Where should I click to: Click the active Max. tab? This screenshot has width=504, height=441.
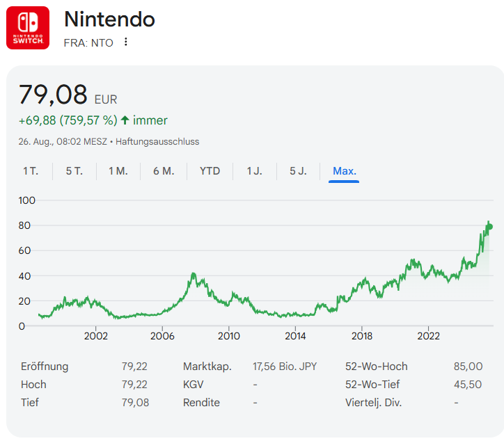point(345,171)
